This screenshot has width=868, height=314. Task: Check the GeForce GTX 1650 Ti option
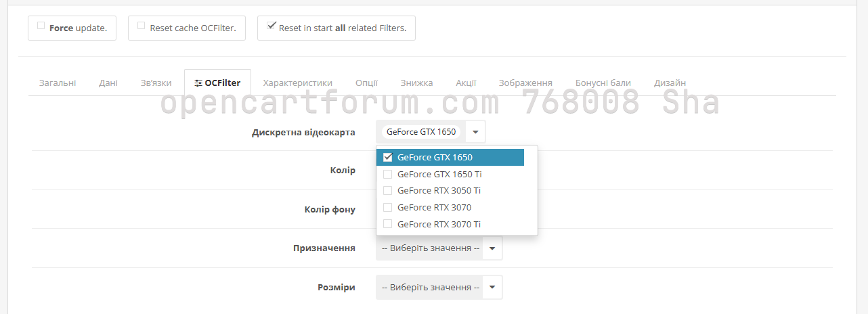[x=388, y=174]
